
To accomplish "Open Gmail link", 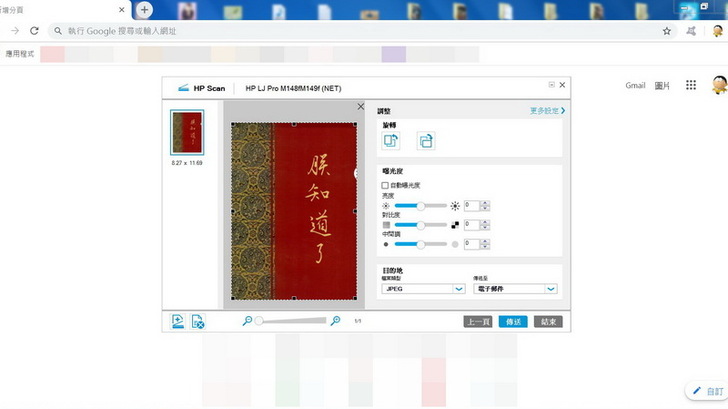I will point(635,85).
